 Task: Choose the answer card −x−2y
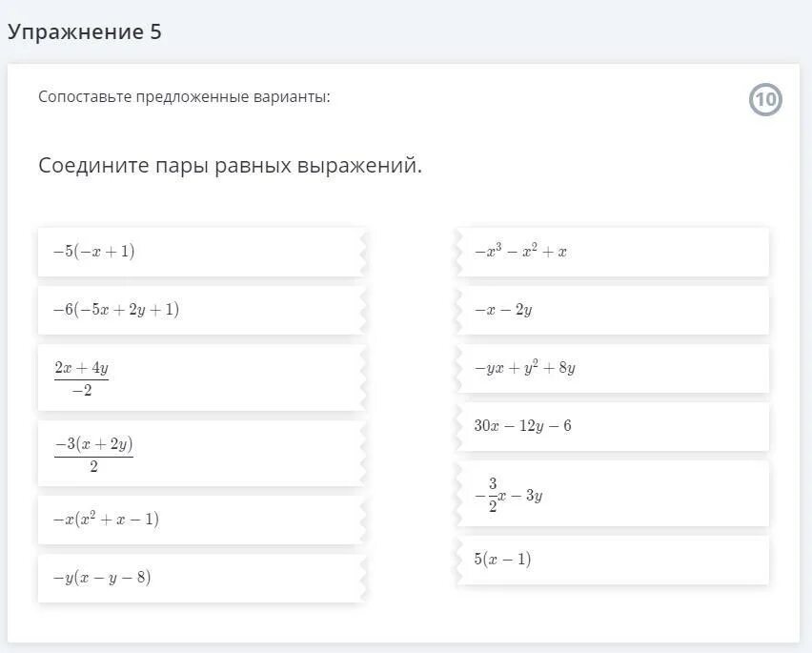point(615,311)
